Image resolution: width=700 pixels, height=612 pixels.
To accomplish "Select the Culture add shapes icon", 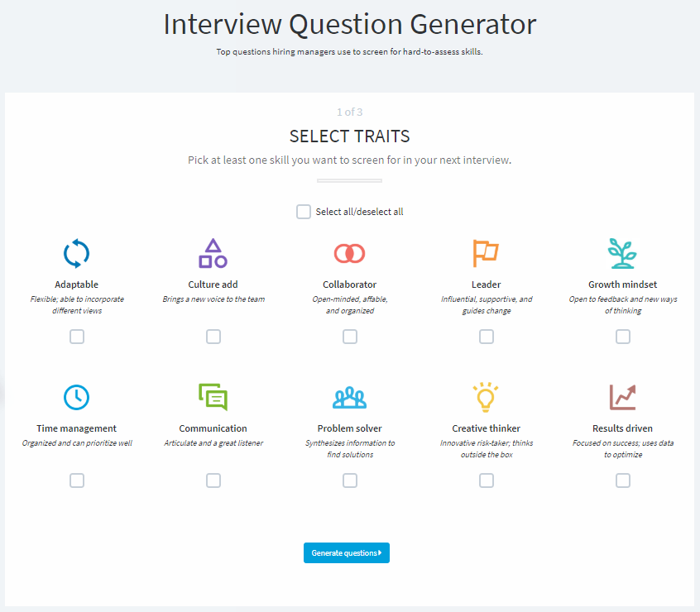I will (x=213, y=253).
